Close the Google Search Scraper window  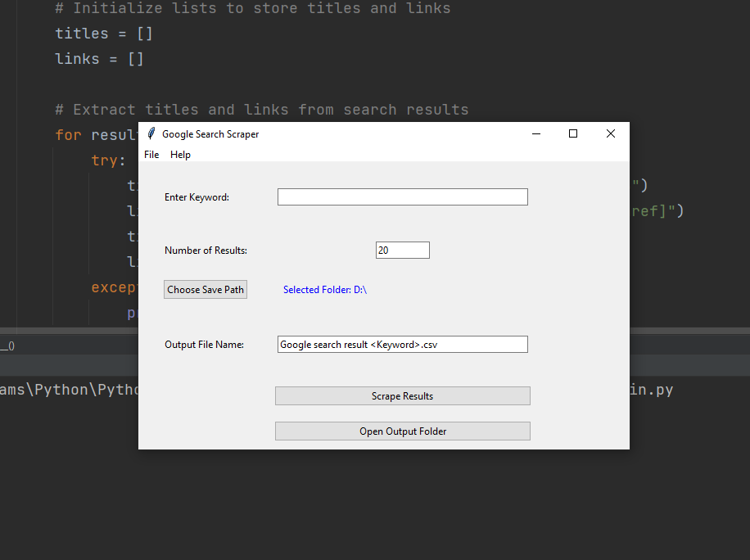coord(610,134)
